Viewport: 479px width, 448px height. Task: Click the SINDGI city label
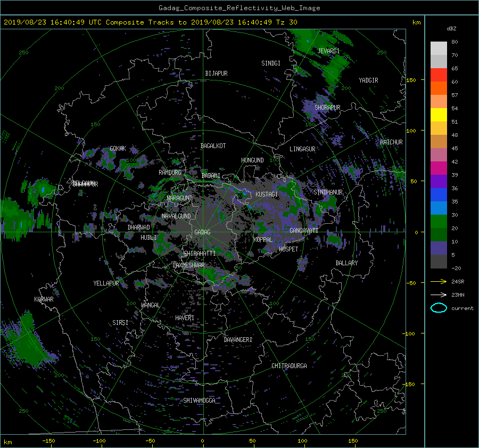271,63
